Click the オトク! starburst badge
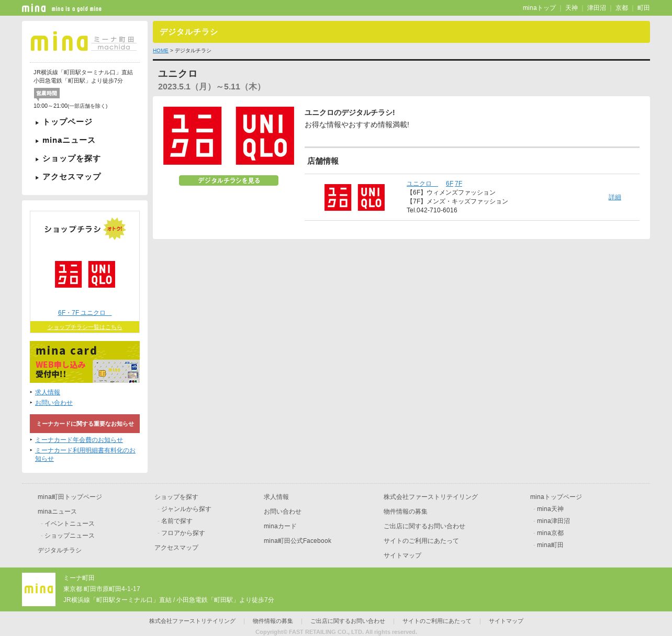Image resolution: width=672 pixels, height=636 pixels. (x=115, y=229)
